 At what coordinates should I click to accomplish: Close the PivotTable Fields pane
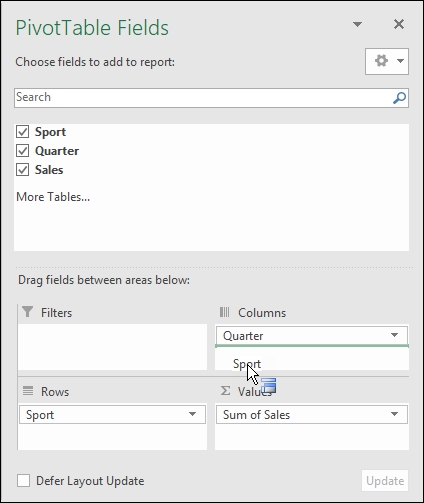coord(399,24)
